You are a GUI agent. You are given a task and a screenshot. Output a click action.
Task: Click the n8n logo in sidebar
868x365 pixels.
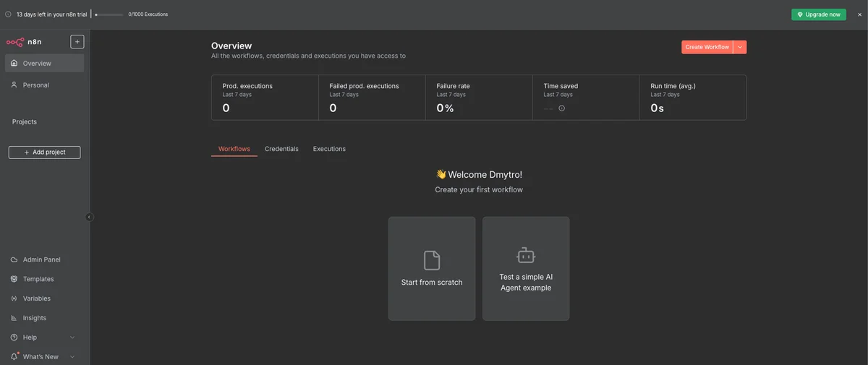pos(24,42)
